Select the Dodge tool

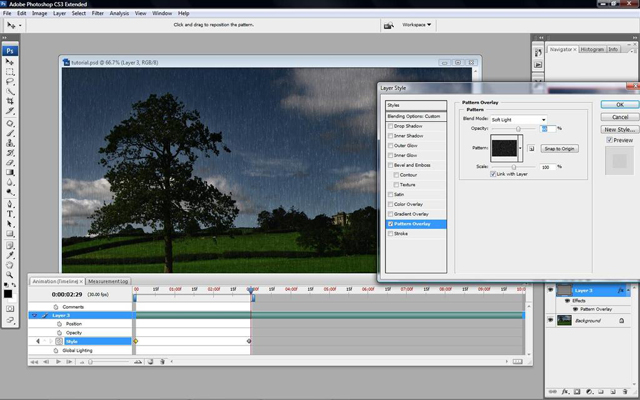pyautogui.click(x=10, y=192)
